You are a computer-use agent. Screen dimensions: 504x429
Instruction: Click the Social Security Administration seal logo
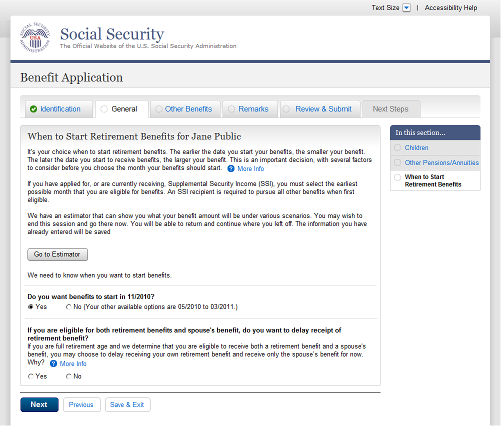tap(35, 38)
